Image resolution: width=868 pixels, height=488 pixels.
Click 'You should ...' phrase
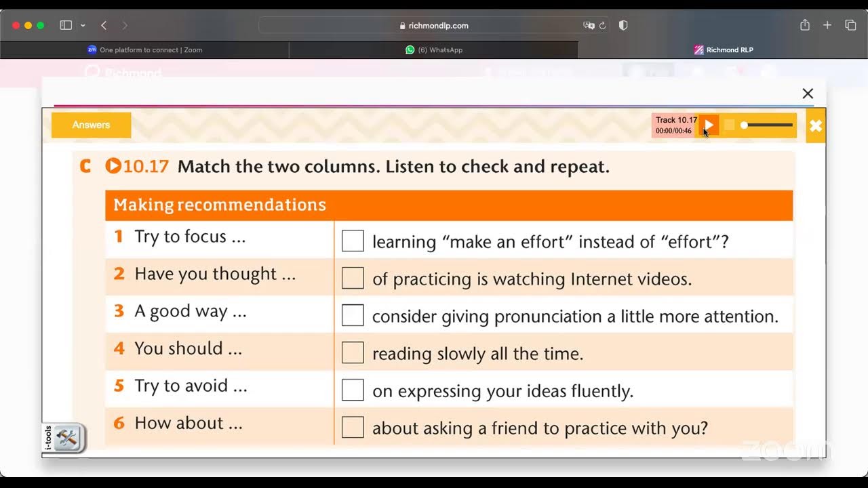click(x=188, y=348)
